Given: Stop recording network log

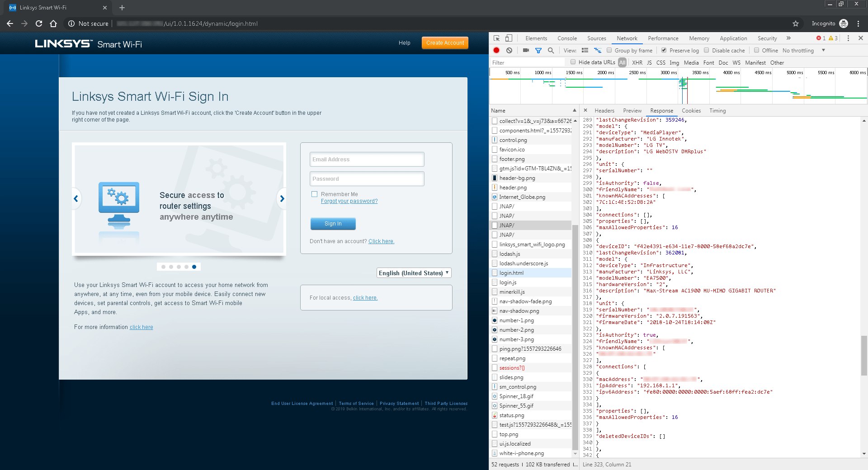Looking at the screenshot, I should point(496,51).
